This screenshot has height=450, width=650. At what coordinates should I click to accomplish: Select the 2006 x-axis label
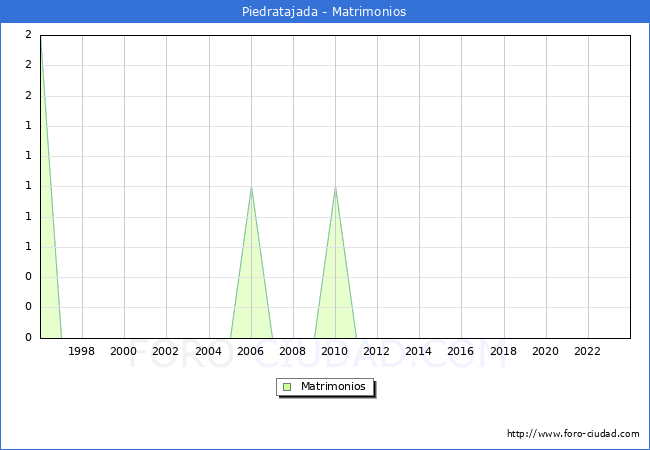pyautogui.click(x=250, y=351)
